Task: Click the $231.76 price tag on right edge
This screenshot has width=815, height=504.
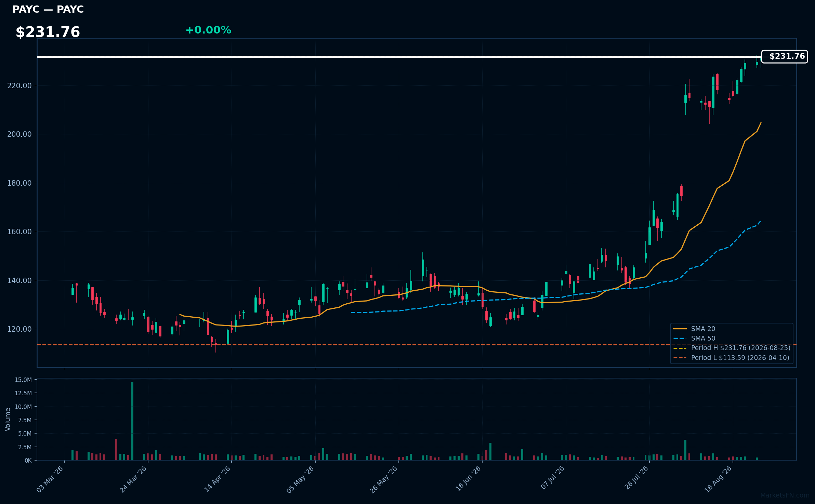Action: pyautogui.click(x=785, y=56)
